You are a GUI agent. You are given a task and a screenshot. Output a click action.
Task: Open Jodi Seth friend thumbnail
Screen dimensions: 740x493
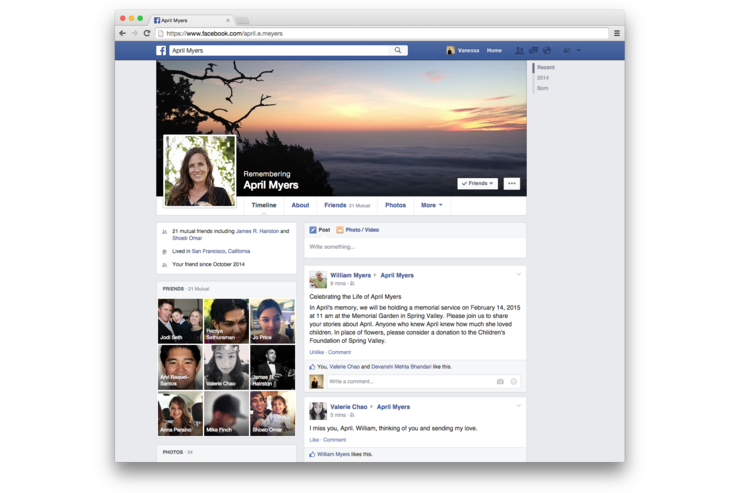pyautogui.click(x=180, y=321)
